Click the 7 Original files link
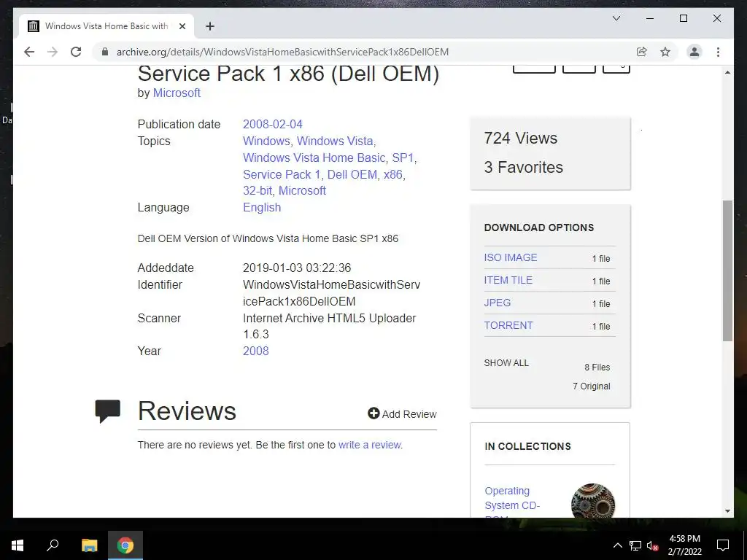Image resolution: width=747 pixels, height=560 pixels. (x=591, y=386)
